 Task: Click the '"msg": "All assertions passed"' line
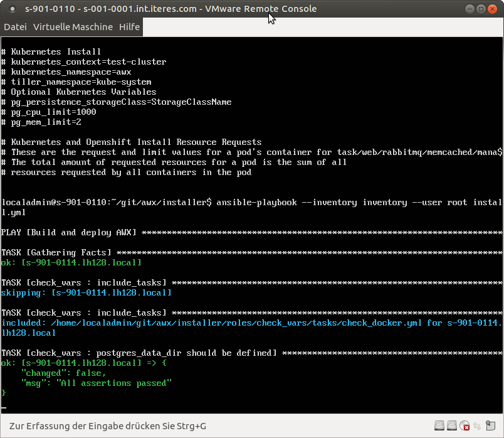click(97, 383)
